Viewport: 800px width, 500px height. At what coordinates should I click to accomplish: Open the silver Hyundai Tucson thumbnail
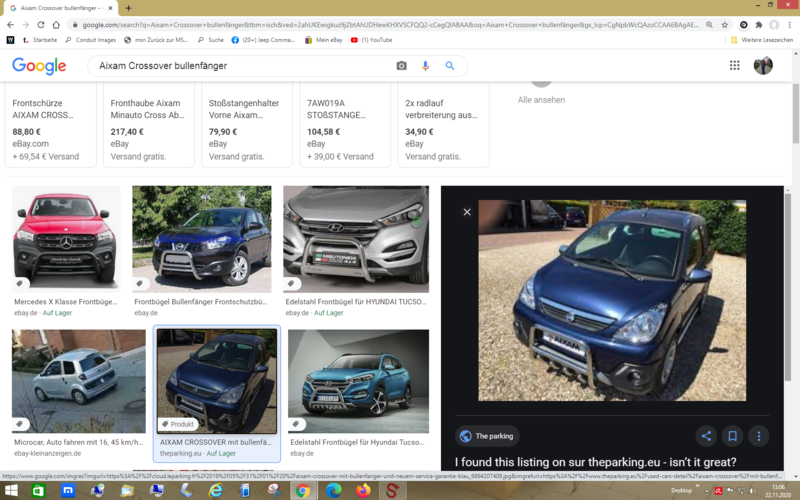pos(356,239)
